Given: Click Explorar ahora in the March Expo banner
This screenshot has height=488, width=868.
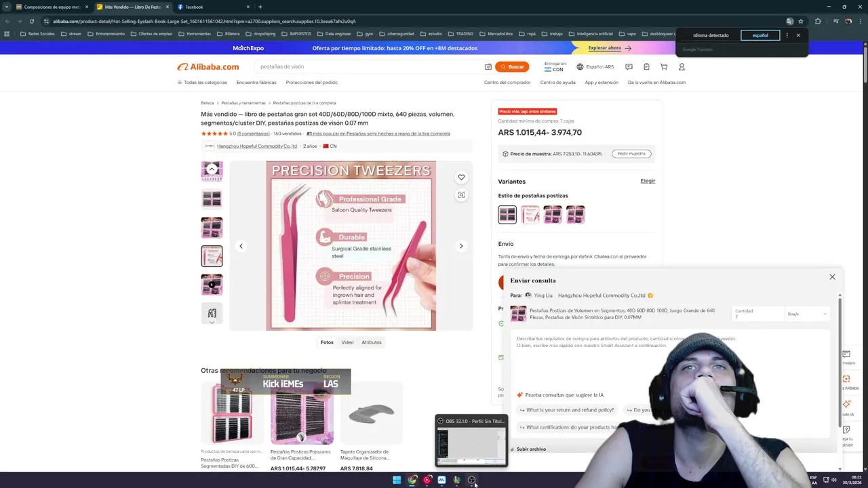Looking at the screenshot, I should (x=610, y=48).
